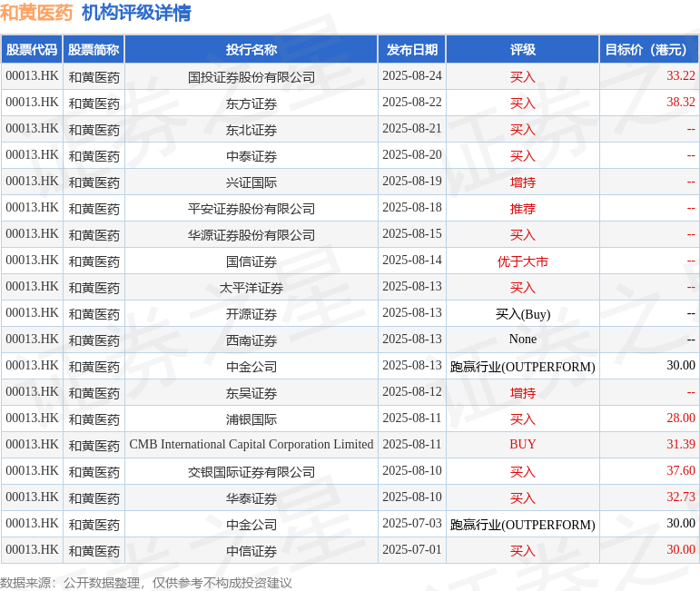Click 数据来源 footer disclaimer text
Image resolution: width=700 pixels, height=591 pixels.
point(146,583)
